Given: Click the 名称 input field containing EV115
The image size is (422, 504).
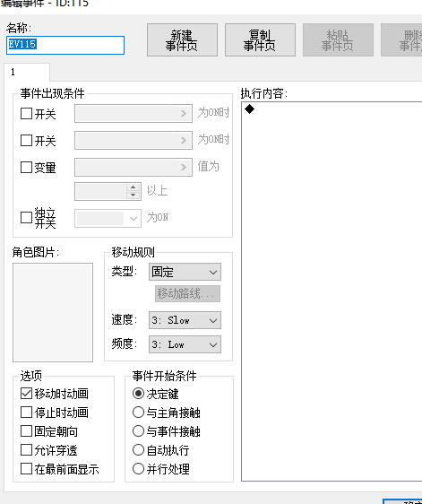Looking at the screenshot, I should pos(65,45).
